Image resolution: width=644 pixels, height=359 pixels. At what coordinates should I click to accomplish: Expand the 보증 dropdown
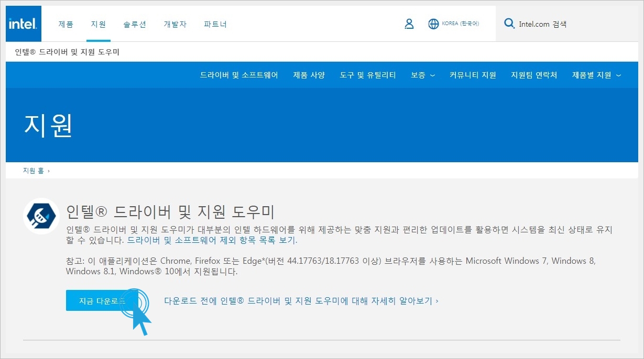click(423, 75)
